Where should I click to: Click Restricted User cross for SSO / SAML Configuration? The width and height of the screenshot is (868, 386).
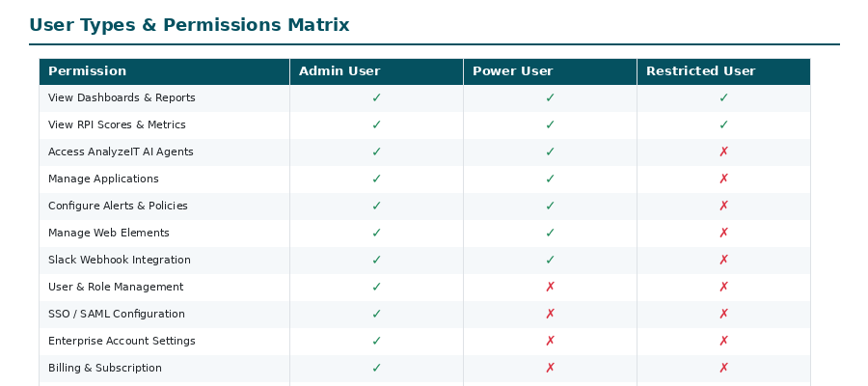[x=723, y=314]
